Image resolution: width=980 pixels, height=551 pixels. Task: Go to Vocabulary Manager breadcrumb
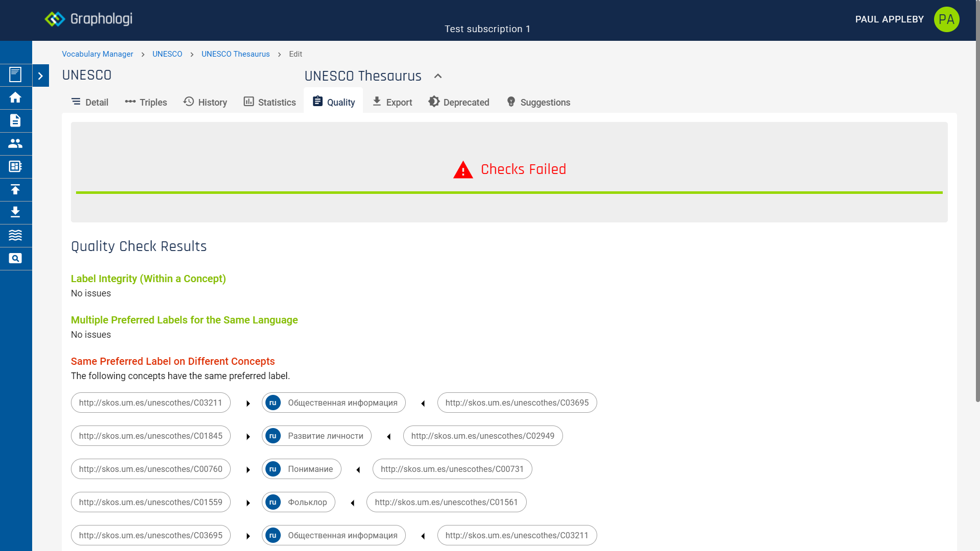pos(97,54)
